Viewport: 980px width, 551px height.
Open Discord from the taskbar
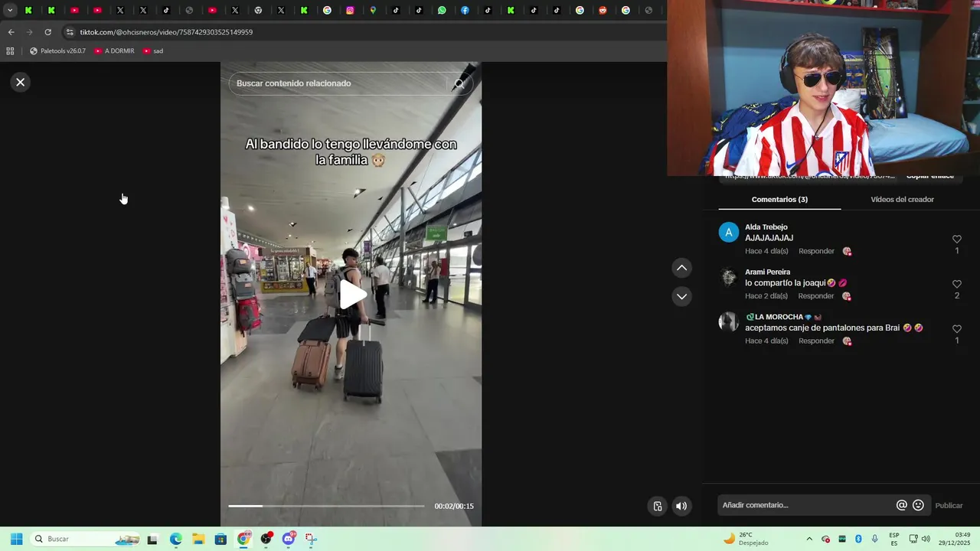tap(289, 539)
